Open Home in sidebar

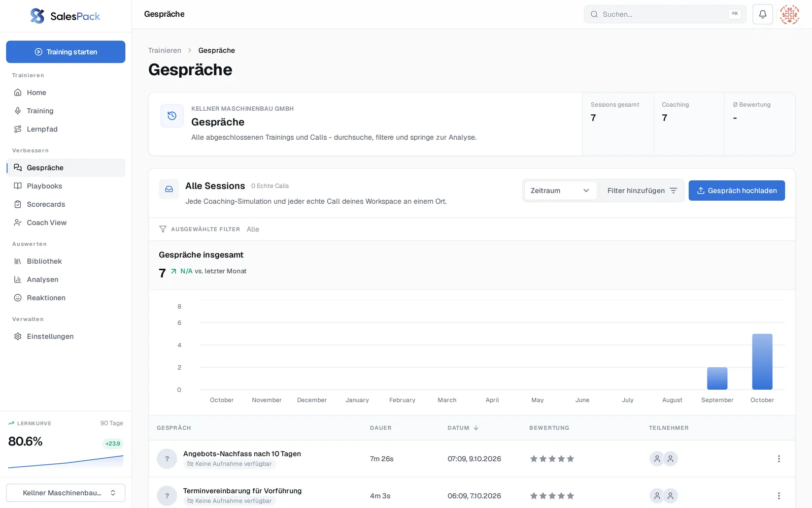click(x=65, y=92)
